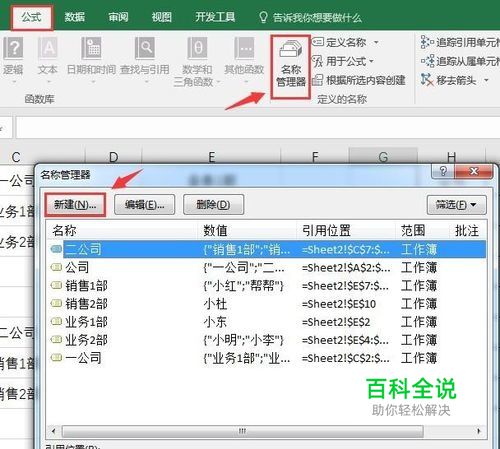Click the name tag icon beside 一公司
The image size is (500, 449).
(x=56, y=358)
